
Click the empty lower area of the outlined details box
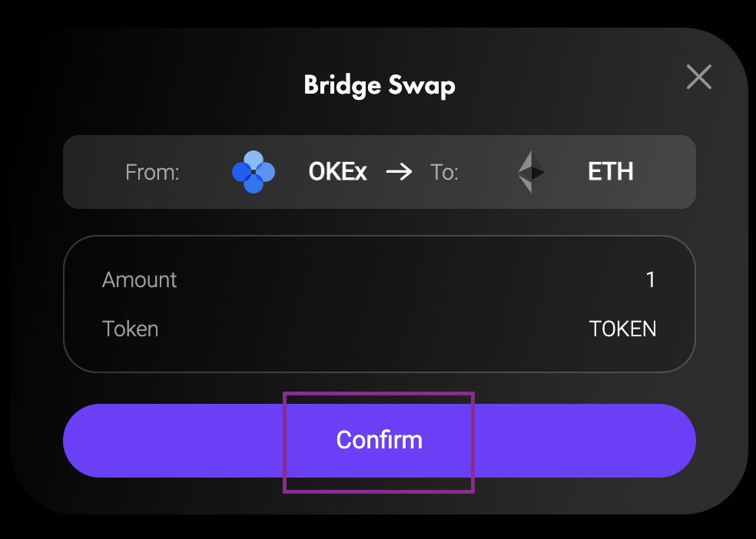point(380,357)
